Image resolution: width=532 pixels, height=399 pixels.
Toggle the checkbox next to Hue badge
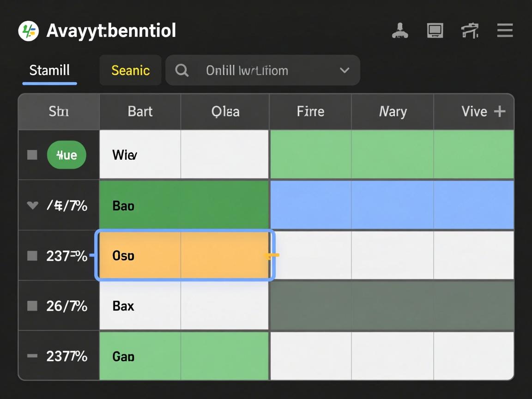coord(32,155)
